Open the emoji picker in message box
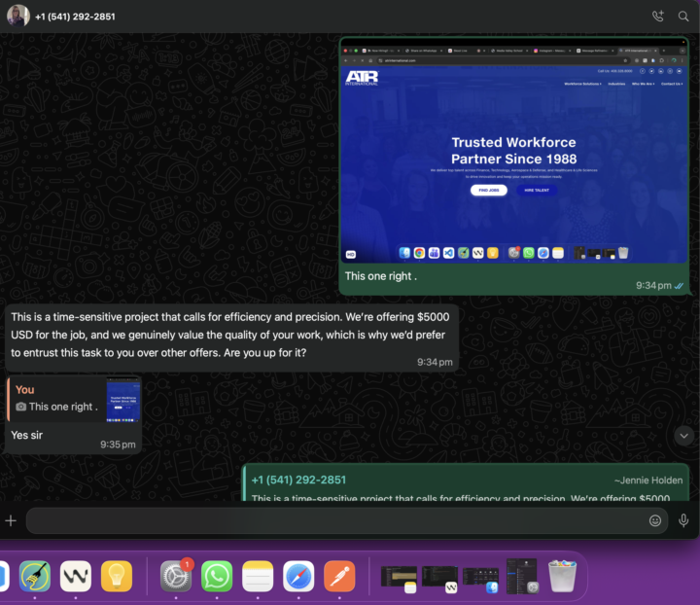 (655, 520)
